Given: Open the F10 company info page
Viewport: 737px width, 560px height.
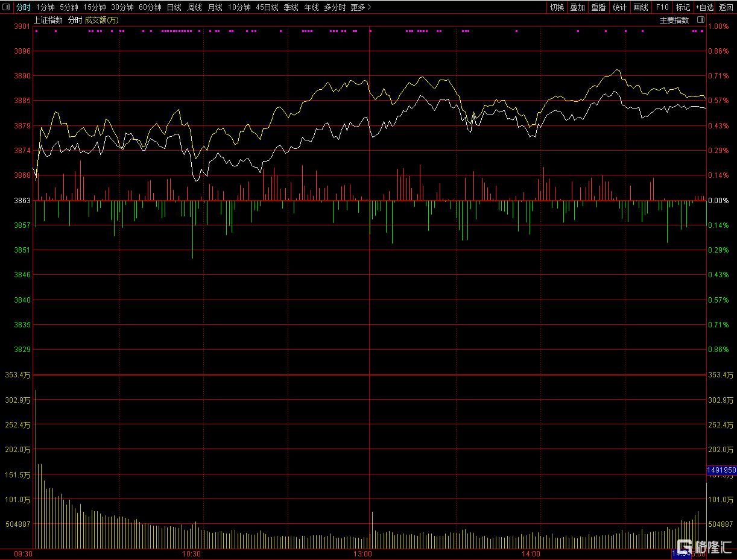Looking at the screenshot, I should click(x=662, y=7).
